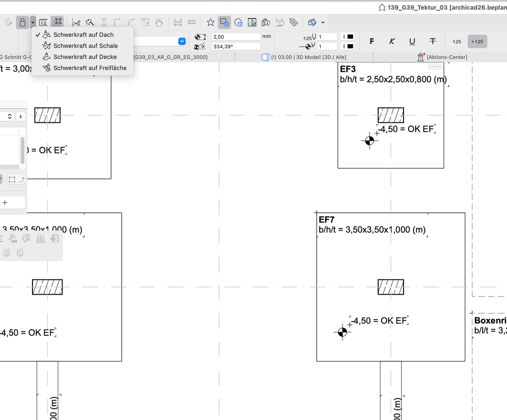507x420 pixels.
Task: Toggle the ruler measurement icon
Action: pyautogui.click(x=43, y=22)
